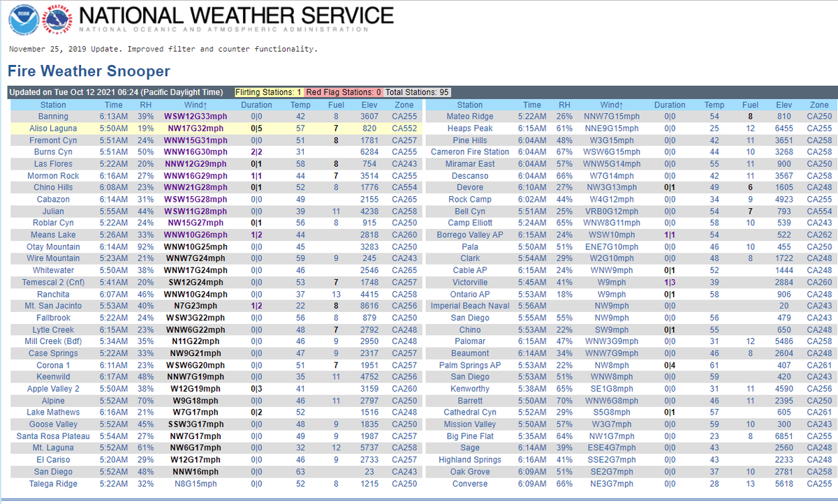The height and width of the screenshot is (504, 838).
Task: Click the Flirting Stations: 1 filter
Action: 269,92
